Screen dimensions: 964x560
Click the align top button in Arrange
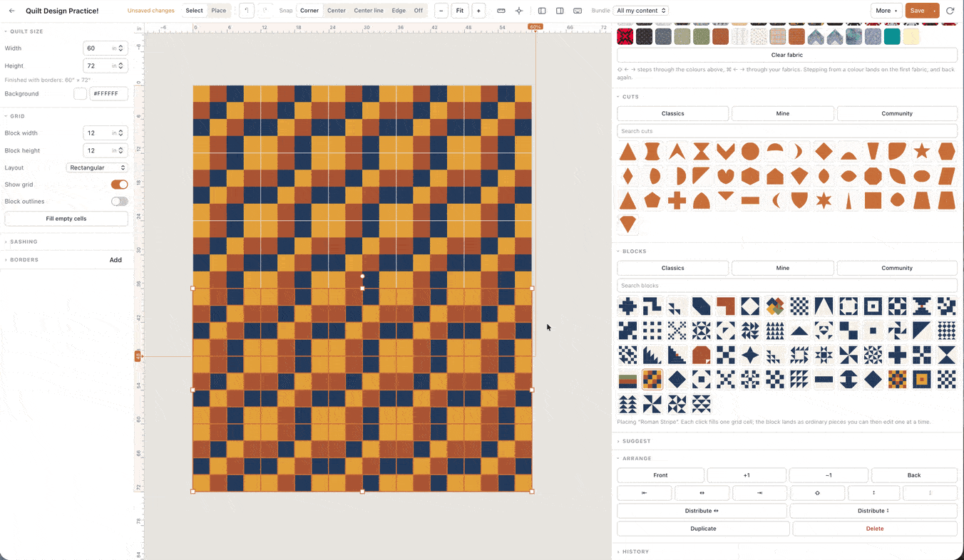[x=817, y=493]
